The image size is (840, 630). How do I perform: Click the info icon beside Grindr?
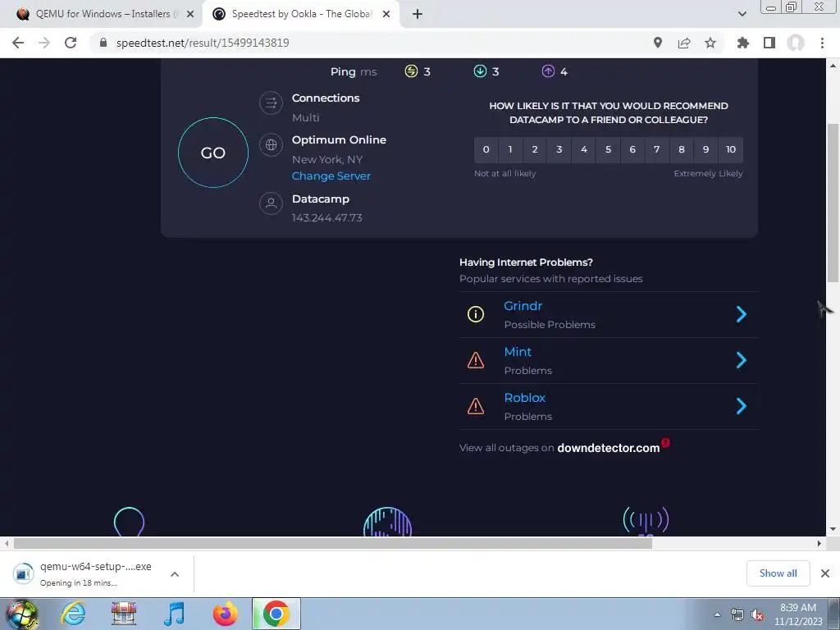pos(476,314)
